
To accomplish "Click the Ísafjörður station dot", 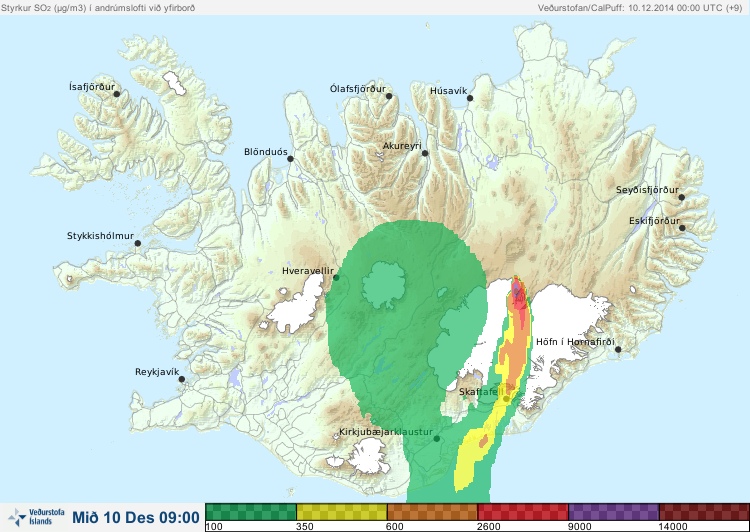I will coord(117,94).
